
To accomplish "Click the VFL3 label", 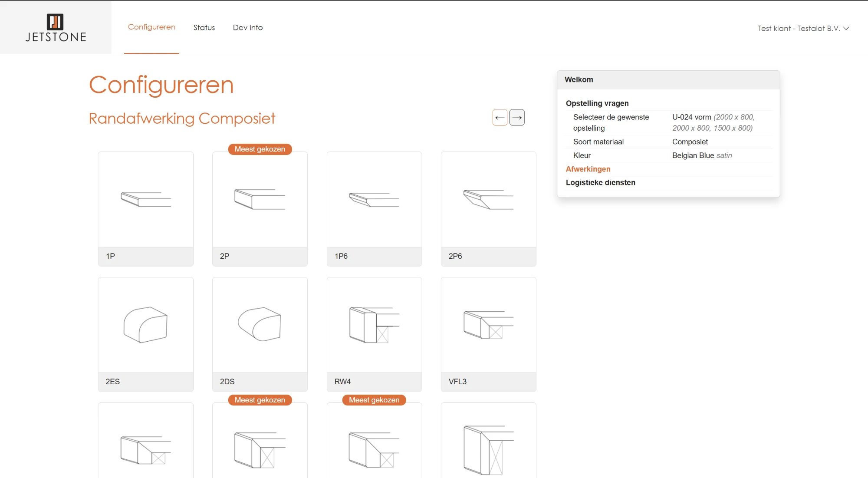I will (x=457, y=382).
